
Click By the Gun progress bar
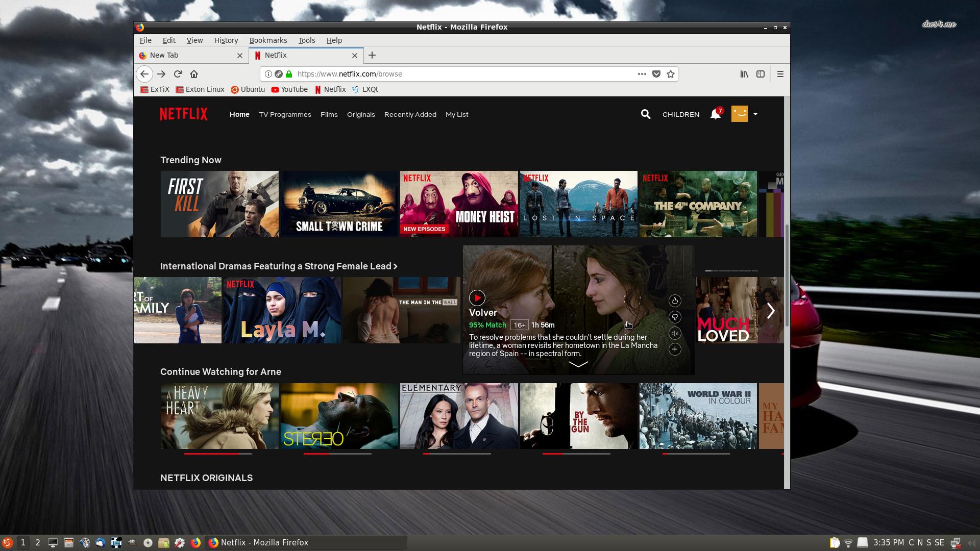tap(576, 454)
